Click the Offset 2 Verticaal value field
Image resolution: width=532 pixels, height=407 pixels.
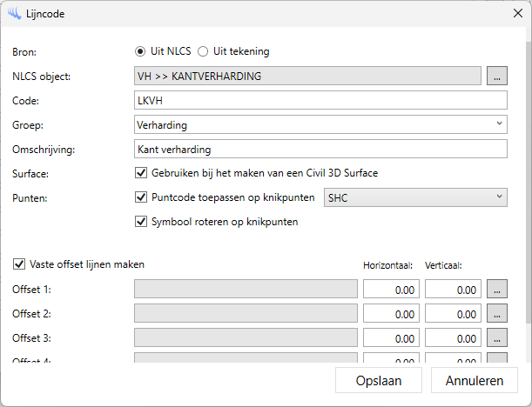(x=453, y=314)
